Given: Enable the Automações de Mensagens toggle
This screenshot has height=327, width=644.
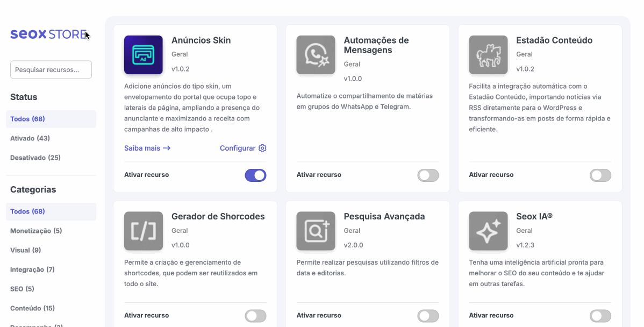Looking at the screenshot, I should click(x=428, y=175).
